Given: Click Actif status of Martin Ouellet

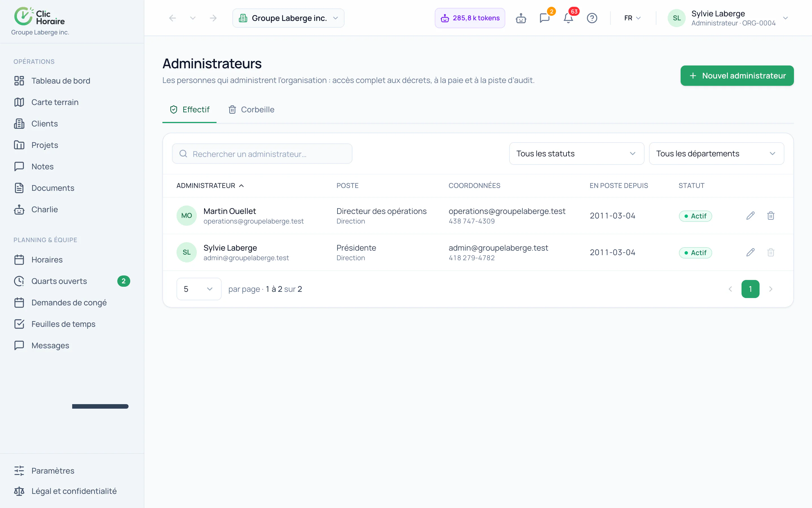Looking at the screenshot, I should point(695,216).
